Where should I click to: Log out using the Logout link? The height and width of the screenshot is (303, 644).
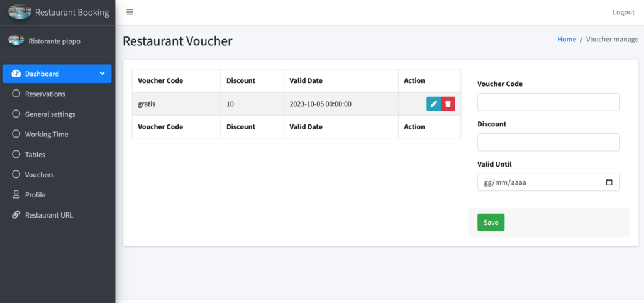coord(623,13)
